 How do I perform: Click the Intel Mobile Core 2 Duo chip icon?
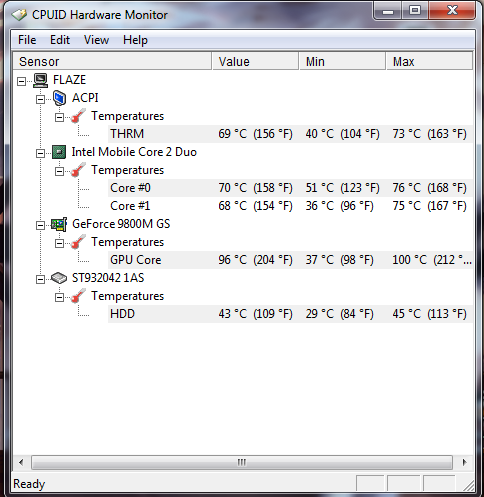point(59,152)
